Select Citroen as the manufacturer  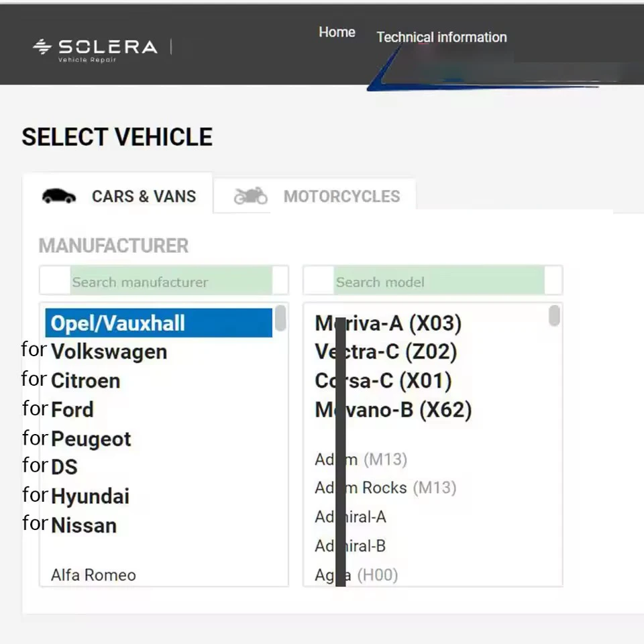click(86, 380)
